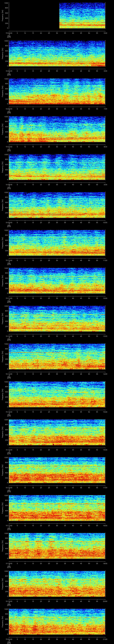Click the 15:16:00 start time label
The height and width of the screenshot is (644, 114).
(x=9, y=487)
